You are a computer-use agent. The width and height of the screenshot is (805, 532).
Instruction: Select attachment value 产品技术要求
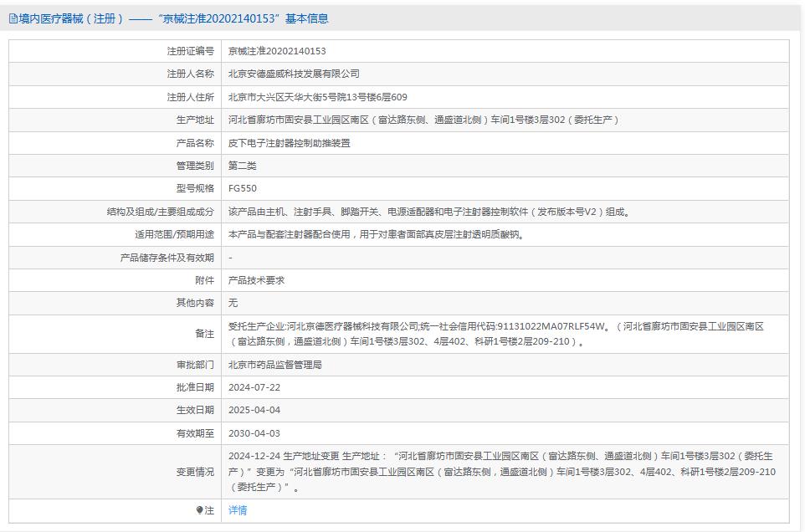(x=256, y=280)
